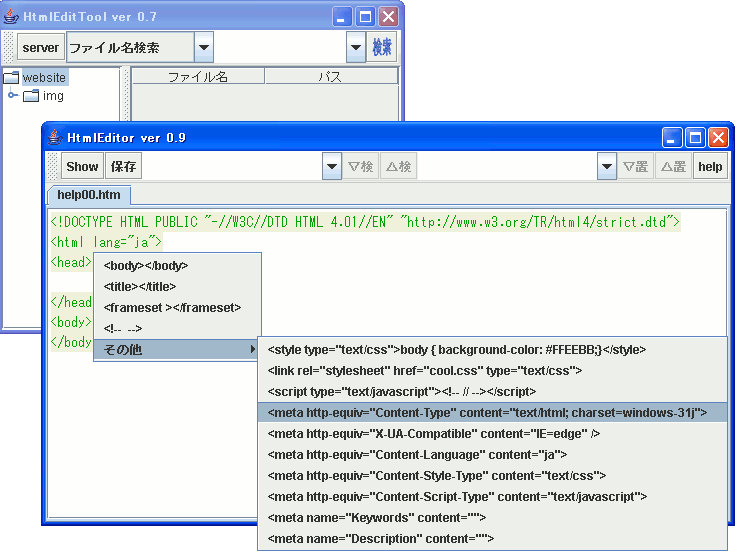
Task: Click the server button
Action: pos(41,47)
